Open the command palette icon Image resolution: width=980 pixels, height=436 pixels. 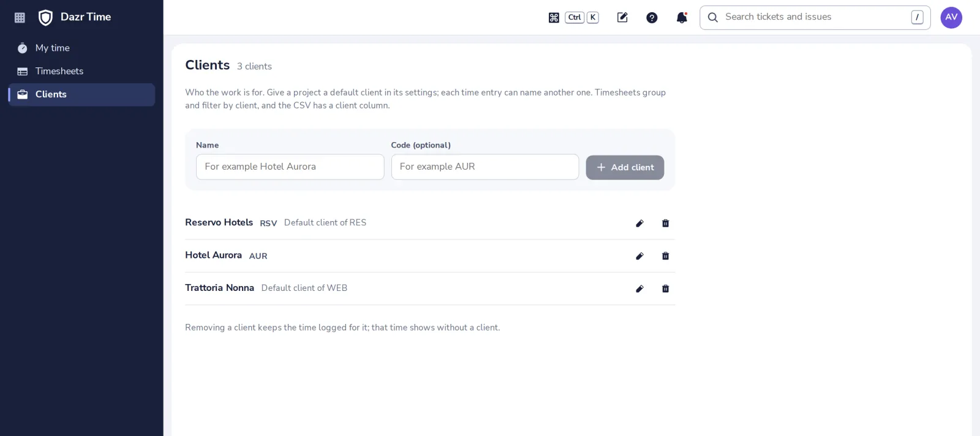tap(554, 18)
